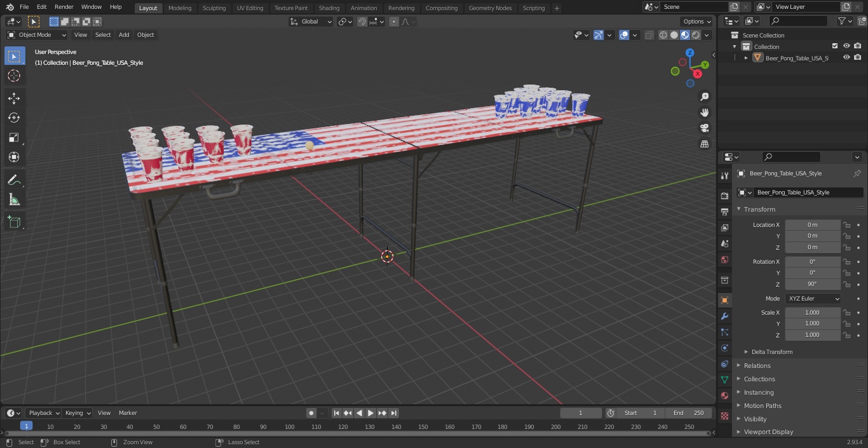Open the Object Data properties tab
Screen dimensions: 868x448
724,379
